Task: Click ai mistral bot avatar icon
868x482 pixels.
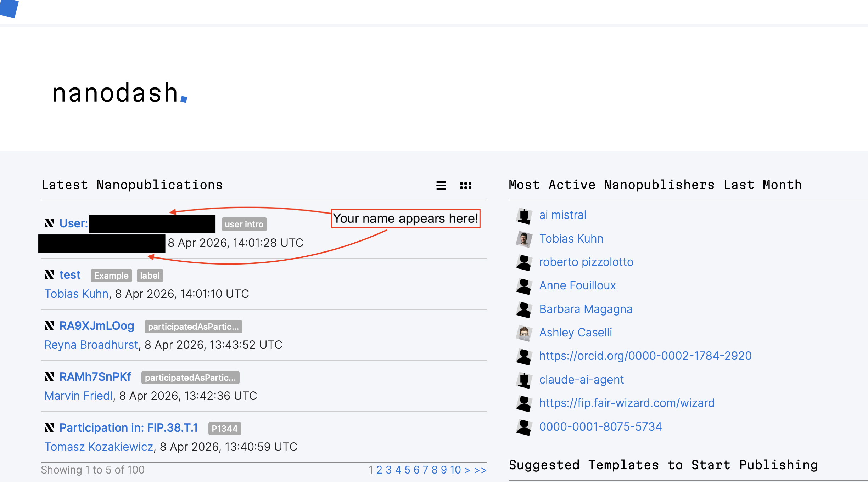Action: point(524,215)
